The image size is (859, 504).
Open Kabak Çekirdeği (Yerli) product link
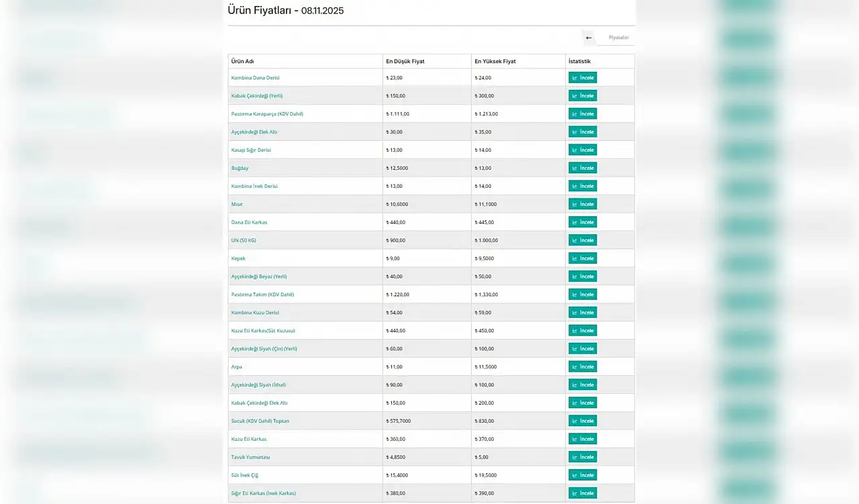256,96
